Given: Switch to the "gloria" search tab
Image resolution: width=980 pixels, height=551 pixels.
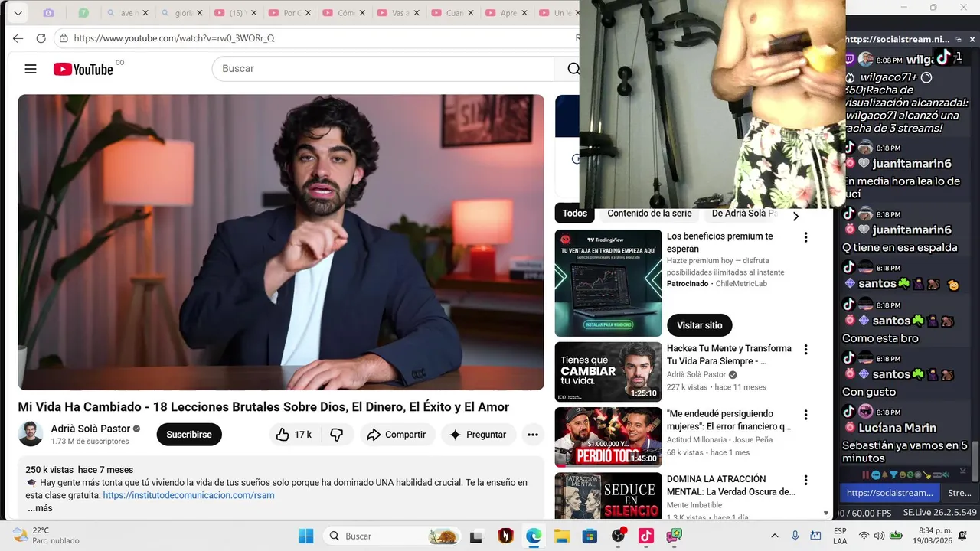Looking at the screenshot, I should [x=182, y=13].
